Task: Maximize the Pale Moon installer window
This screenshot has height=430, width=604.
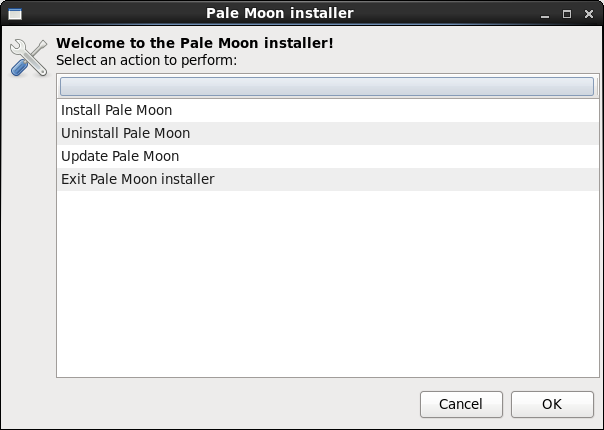Action: click(x=567, y=14)
